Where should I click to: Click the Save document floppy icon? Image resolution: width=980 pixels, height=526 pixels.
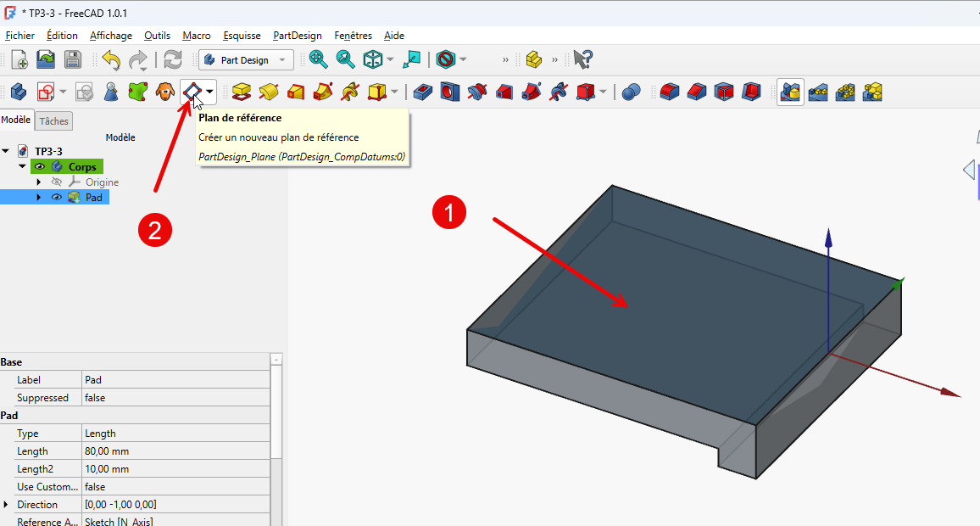pos(72,59)
